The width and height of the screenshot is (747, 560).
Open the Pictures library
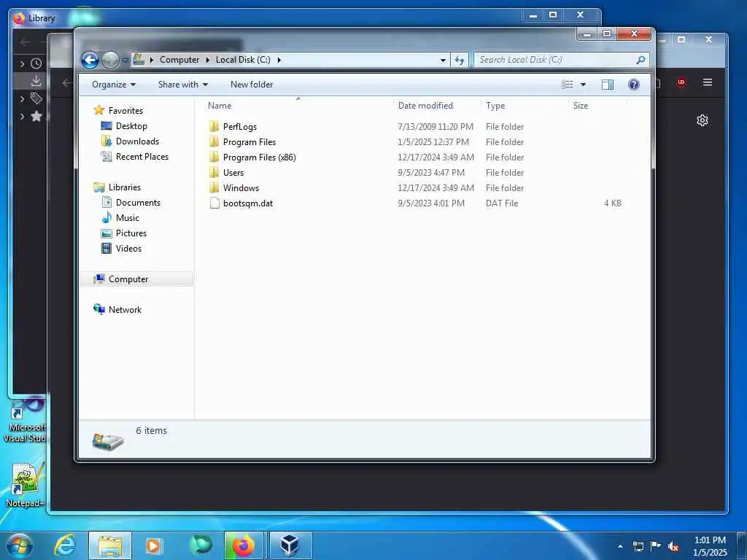point(131,233)
